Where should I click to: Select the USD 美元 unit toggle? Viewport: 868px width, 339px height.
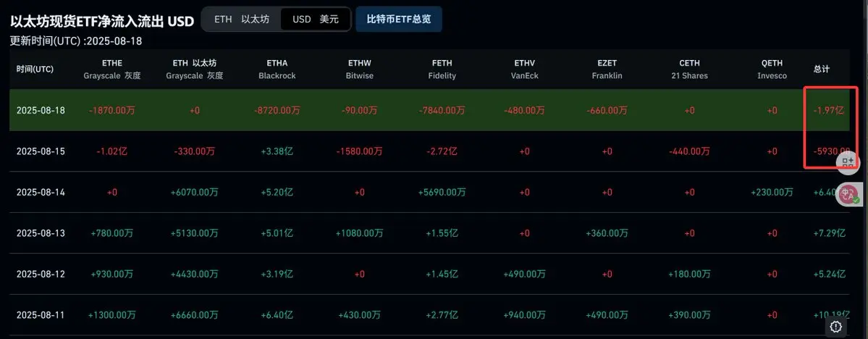[314, 20]
